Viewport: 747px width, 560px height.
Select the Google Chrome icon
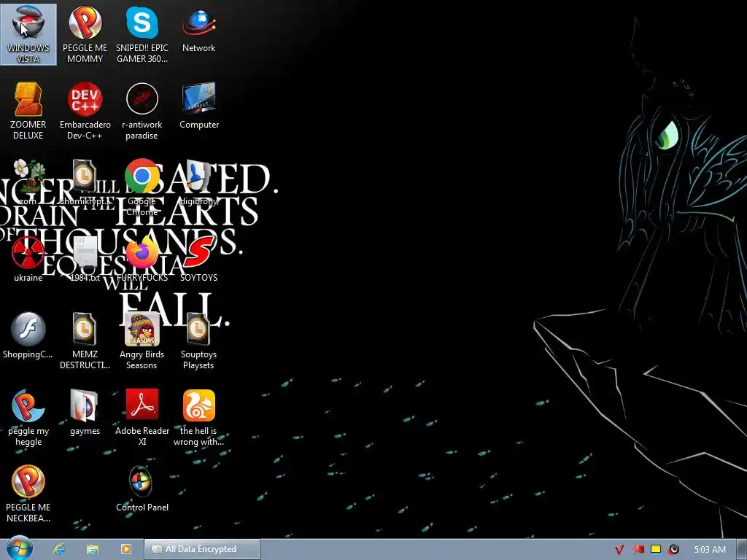tap(142, 187)
